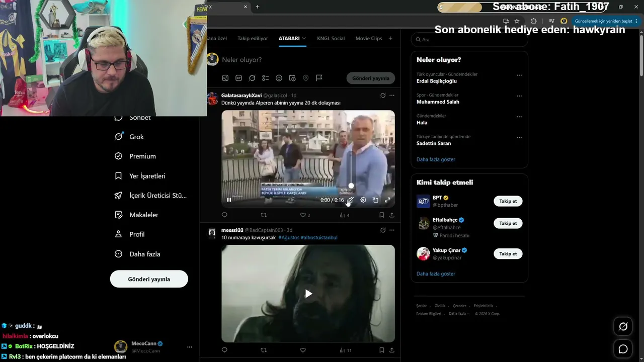Expand the ATABARI tab dropdown chevron
644x362 pixels.
(304, 39)
